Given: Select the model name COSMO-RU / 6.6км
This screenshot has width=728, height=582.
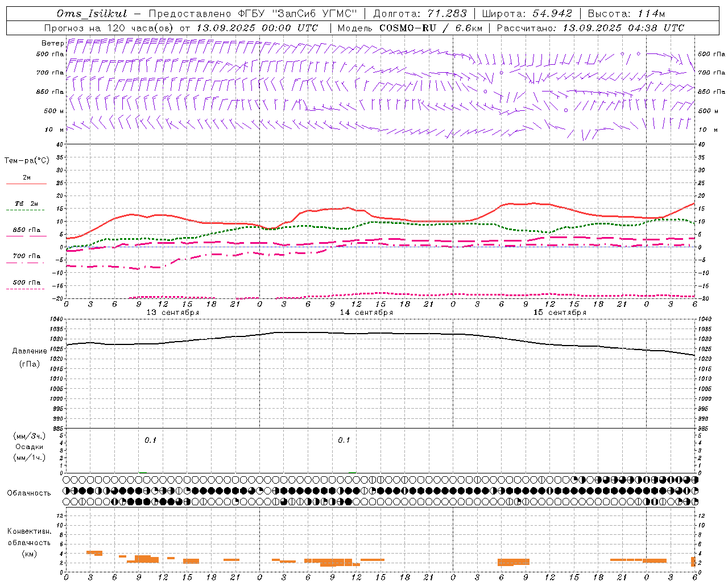Looking at the screenshot, I should point(431,28).
